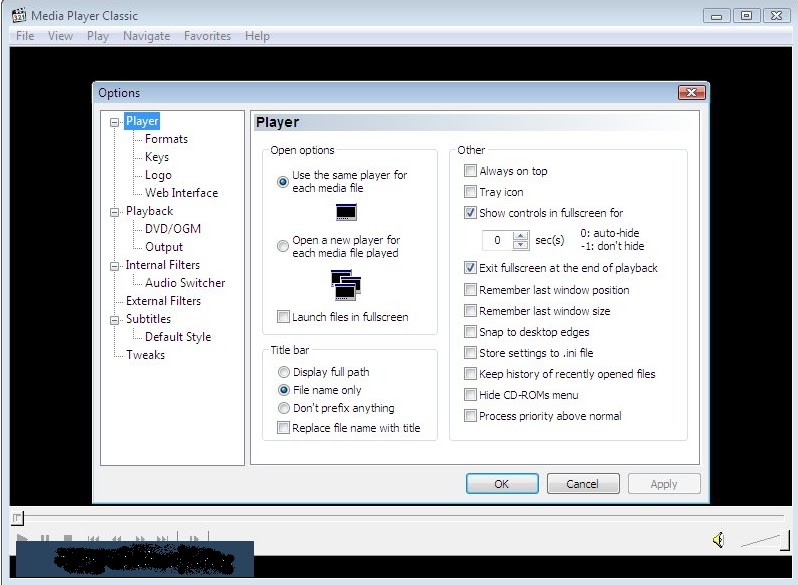Toggle the Always on top checkbox

pos(470,171)
